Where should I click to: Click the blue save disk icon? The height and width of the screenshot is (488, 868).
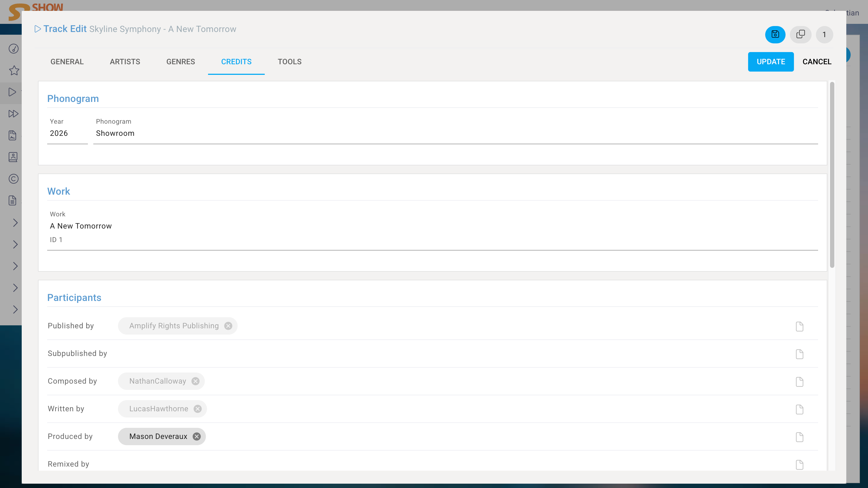click(x=775, y=34)
